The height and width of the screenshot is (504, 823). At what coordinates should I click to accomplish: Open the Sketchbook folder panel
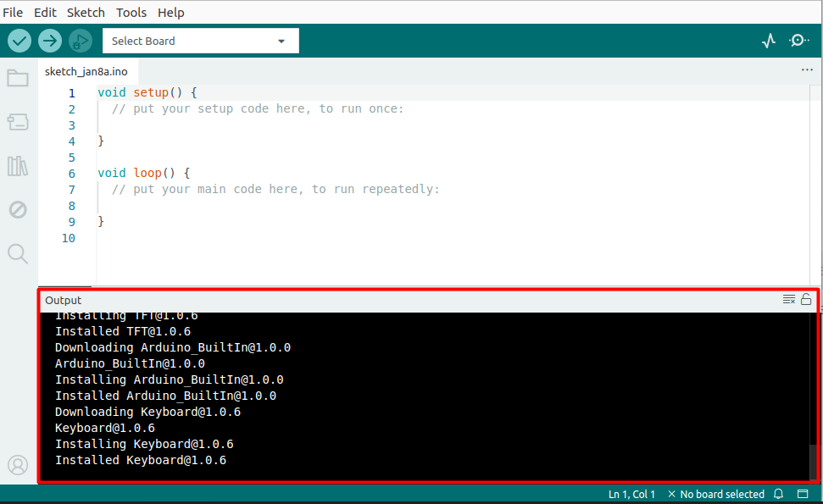(18, 79)
